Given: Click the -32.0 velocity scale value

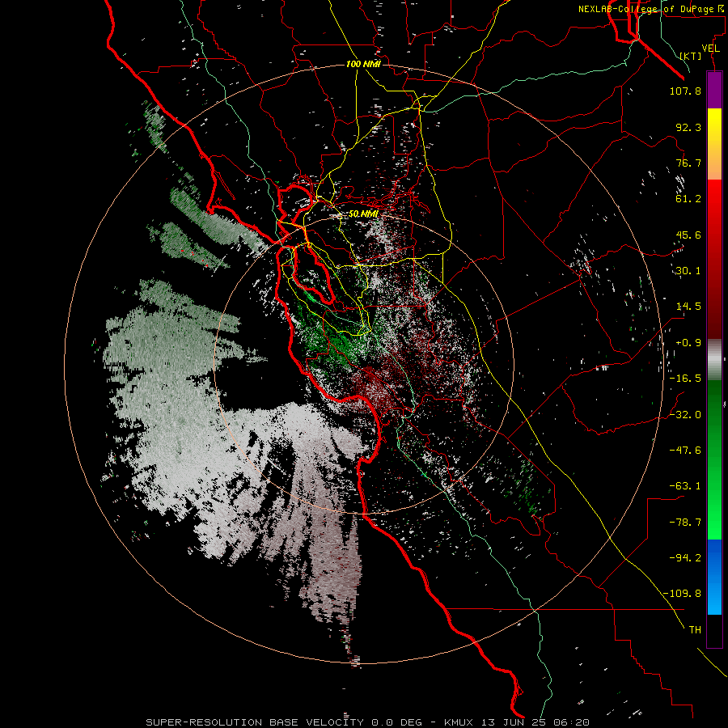Looking at the screenshot, I should tap(685, 415).
